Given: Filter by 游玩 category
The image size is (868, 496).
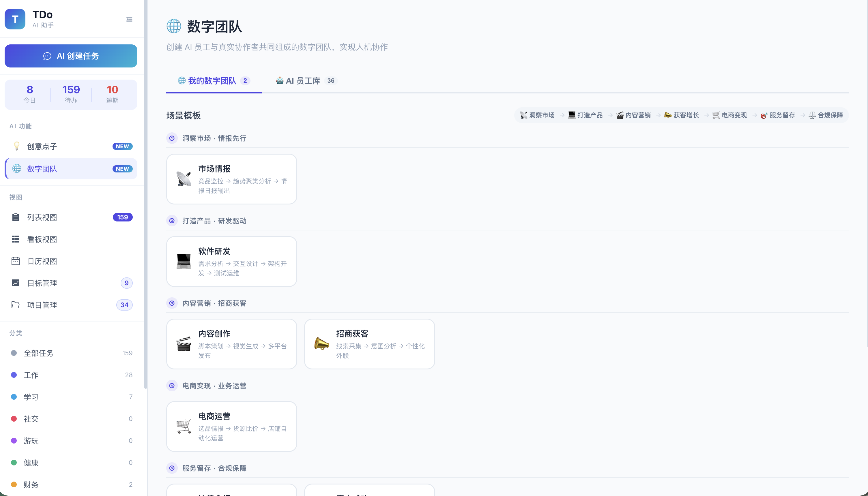Looking at the screenshot, I should 71,440.
